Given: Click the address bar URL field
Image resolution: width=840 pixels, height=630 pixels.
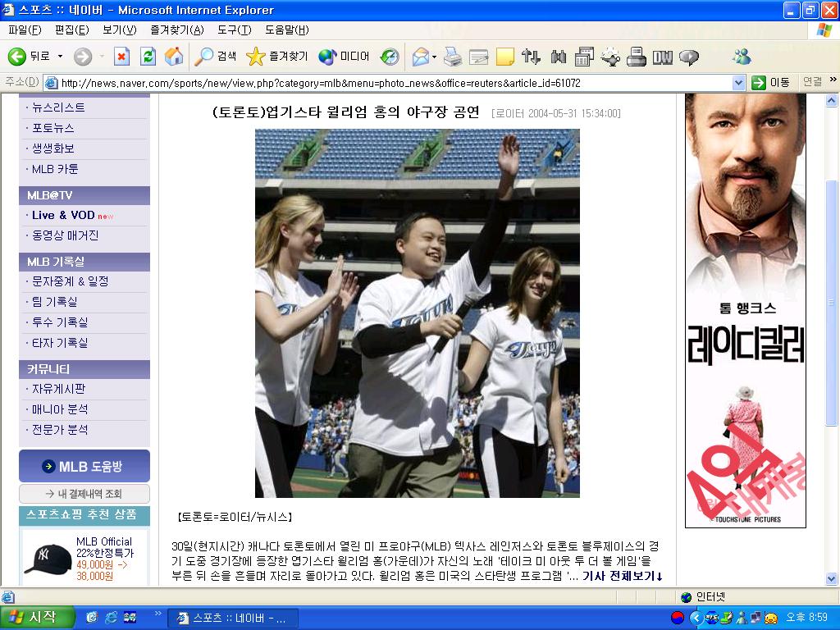Looking at the screenshot, I should (x=394, y=83).
